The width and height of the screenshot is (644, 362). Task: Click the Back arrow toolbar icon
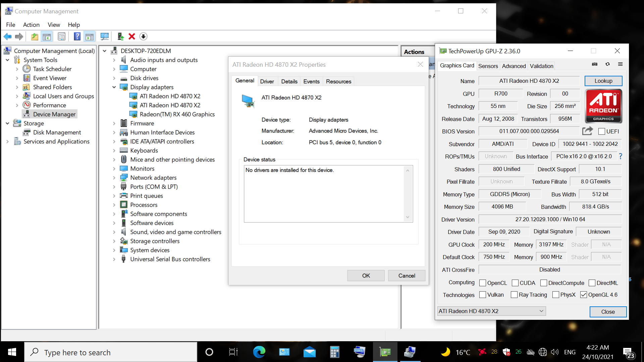(8, 37)
